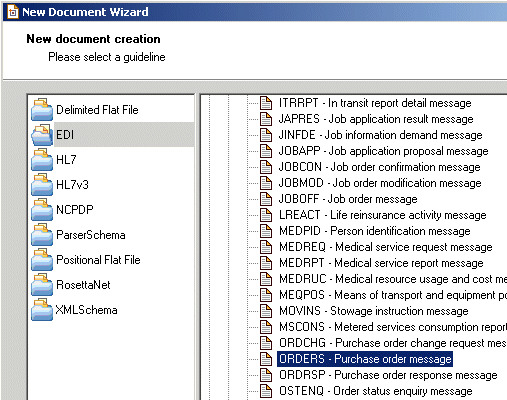This screenshot has height=400, width=507.
Task: Select MEQPOS Means of transport message
Action: pyautogui.click(x=393, y=295)
